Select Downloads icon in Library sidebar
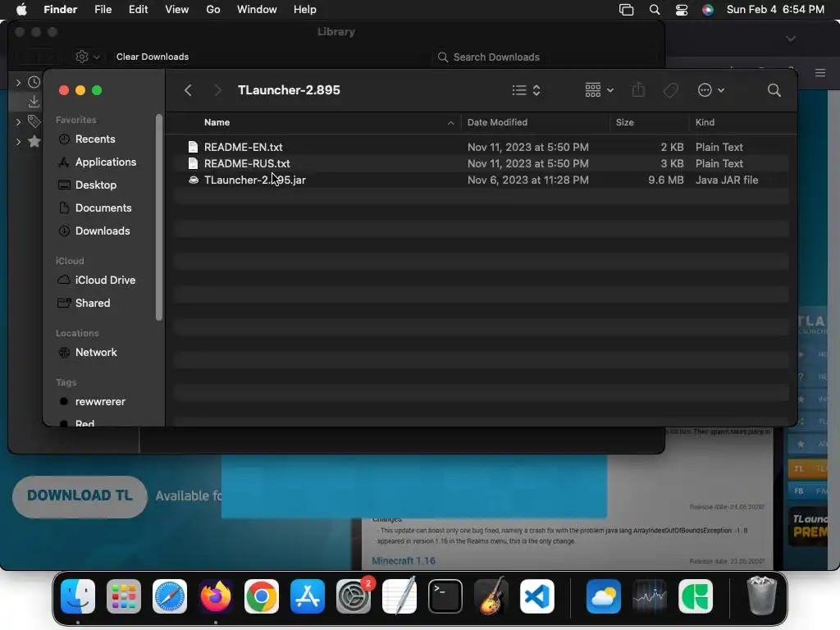This screenshot has height=630, width=840. 34,101
